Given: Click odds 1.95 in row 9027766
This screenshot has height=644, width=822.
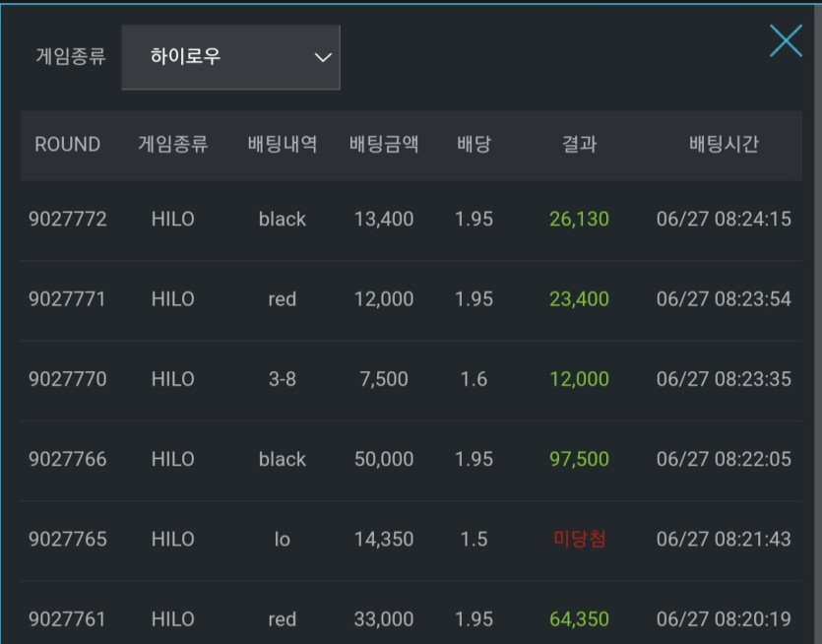Looking at the screenshot, I should 474,460.
